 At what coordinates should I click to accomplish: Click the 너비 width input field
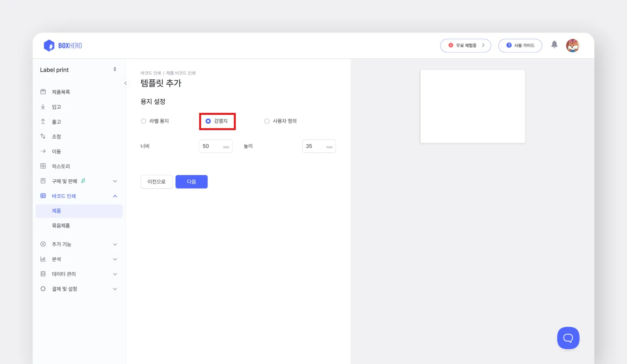pos(216,146)
